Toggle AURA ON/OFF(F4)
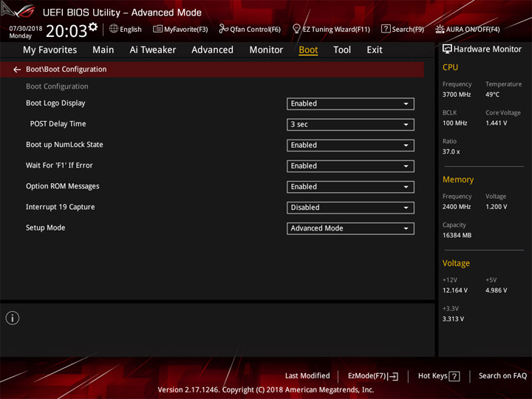The width and height of the screenshot is (532, 399). [x=468, y=29]
